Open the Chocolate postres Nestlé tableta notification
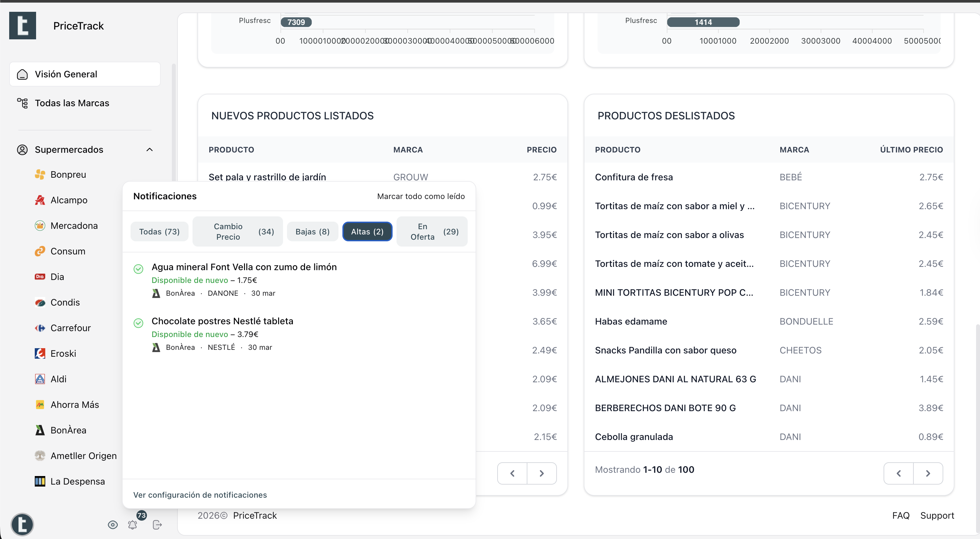The width and height of the screenshot is (980, 539). [x=222, y=321]
